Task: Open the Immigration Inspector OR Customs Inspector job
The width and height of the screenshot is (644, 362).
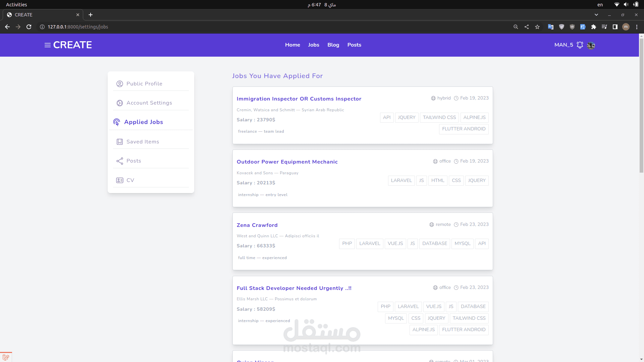Action: pyautogui.click(x=299, y=99)
